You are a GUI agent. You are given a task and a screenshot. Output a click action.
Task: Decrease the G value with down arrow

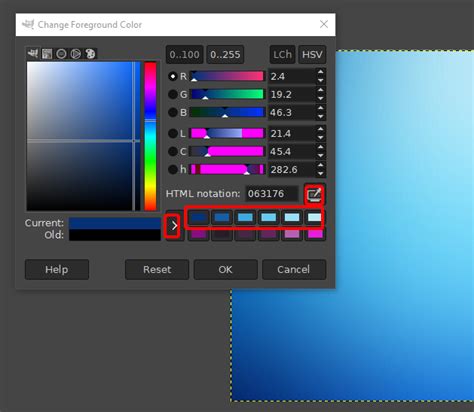[320, 99]
